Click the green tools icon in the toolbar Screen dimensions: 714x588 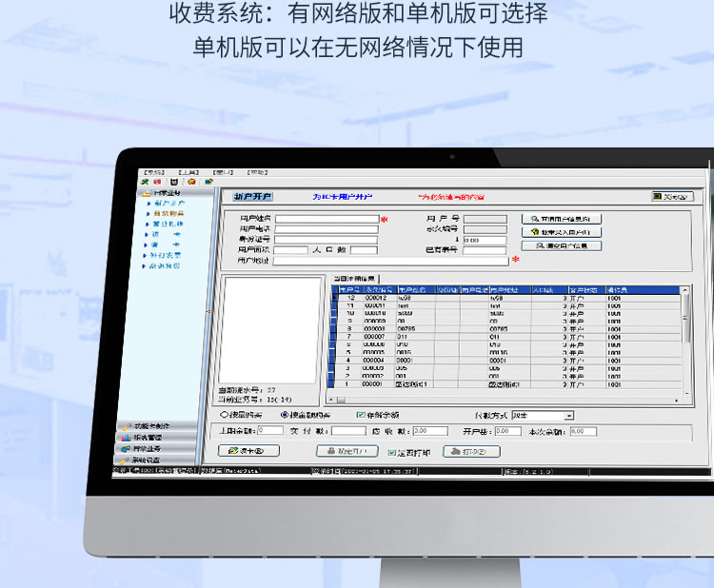pyautogui.click(x=145, y=181)
